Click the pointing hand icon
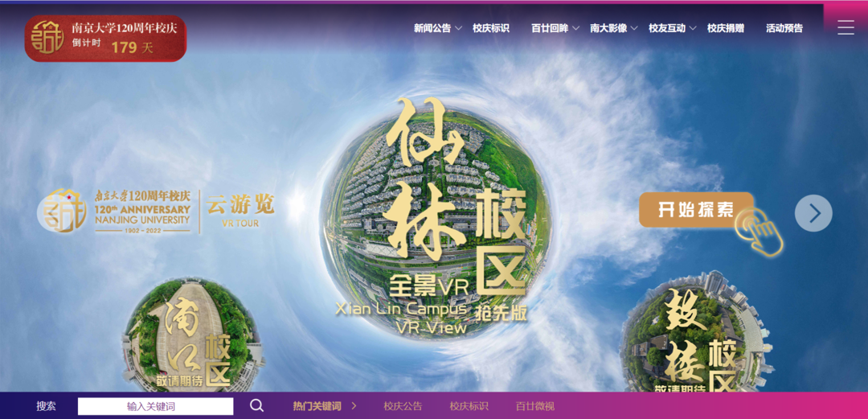This screenshot has height=419, width=868. [x=760, y=231]
